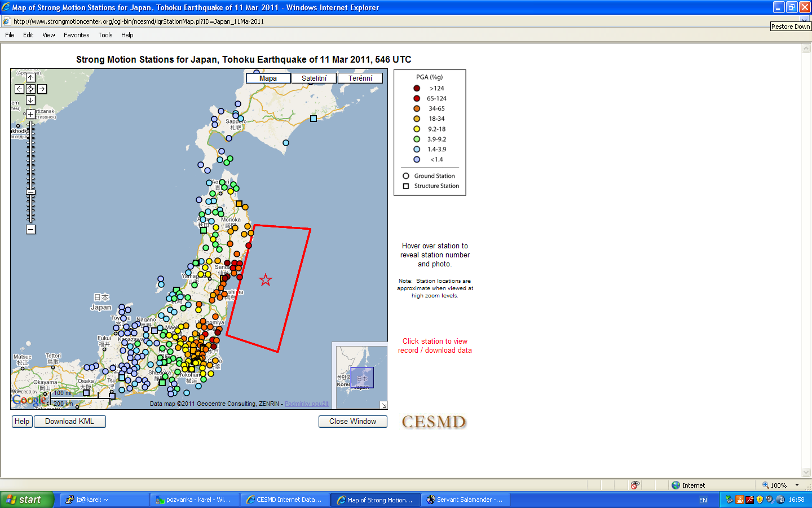Image resolution: width=812 pixels, height=508 pixels.
Task: Switch to the jz@karel taskbar window
Action: 104,500
